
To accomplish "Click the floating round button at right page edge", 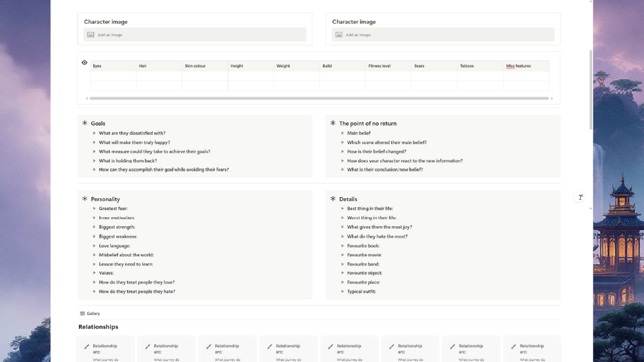I will click(x=581, y=197).
